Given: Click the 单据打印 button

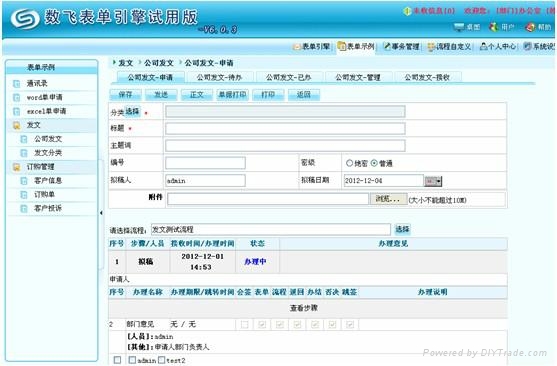Looking at the screenshot, I should (232, 95).
